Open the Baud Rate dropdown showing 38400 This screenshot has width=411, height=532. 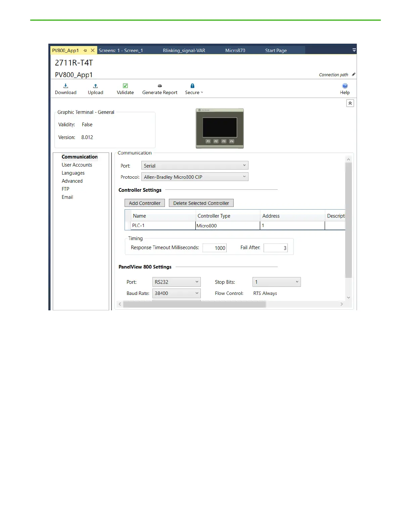(x=177, y=293)
